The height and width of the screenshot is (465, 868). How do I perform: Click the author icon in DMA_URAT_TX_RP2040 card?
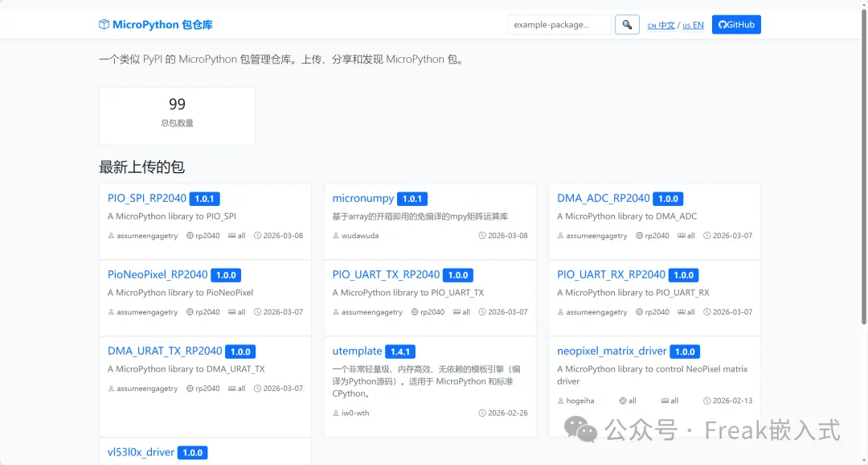111,389
